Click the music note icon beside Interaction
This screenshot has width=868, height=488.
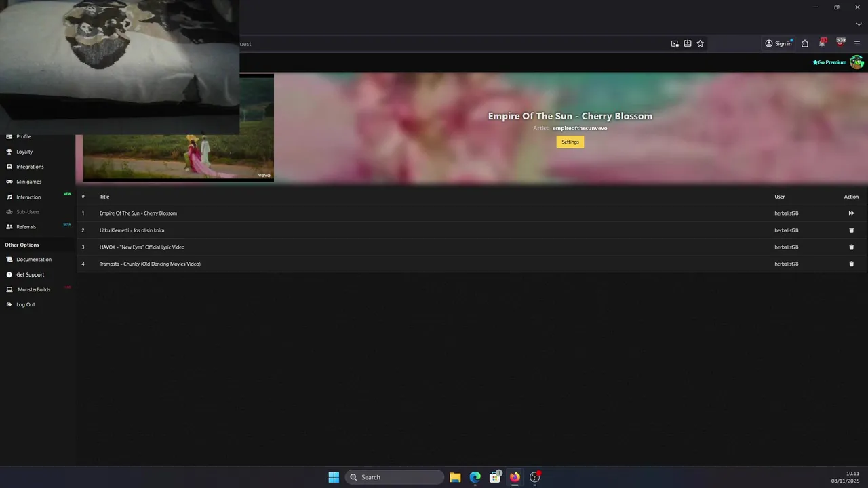coord(9,197)
